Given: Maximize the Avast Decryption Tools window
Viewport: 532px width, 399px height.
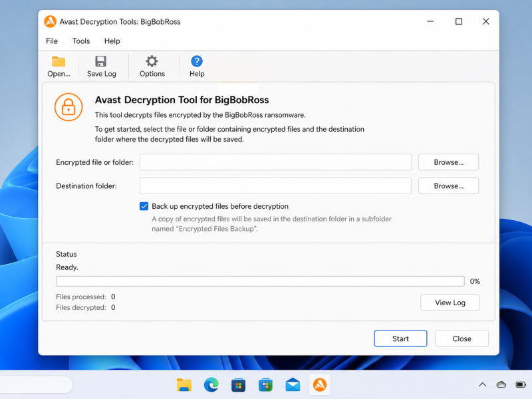Looking at the screenshot, I should [x=459, y=21].
